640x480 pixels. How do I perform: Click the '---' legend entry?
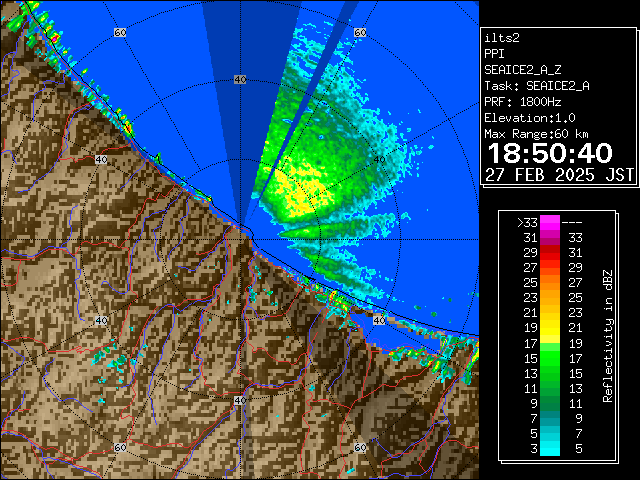coord(572,223)
